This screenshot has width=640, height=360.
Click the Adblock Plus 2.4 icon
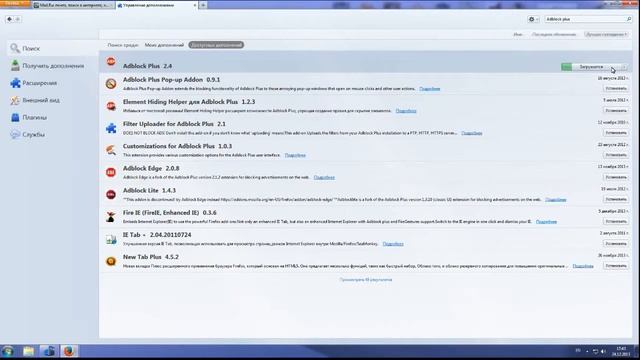(111, 62)
